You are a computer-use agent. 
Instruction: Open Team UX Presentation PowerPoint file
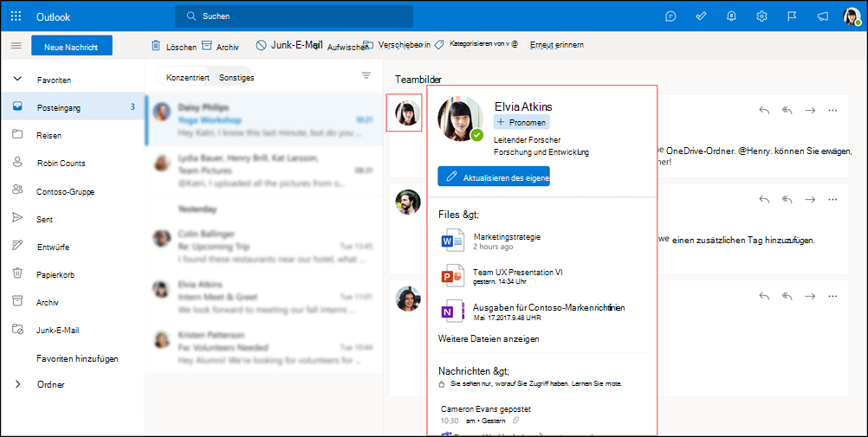point(501,276)
